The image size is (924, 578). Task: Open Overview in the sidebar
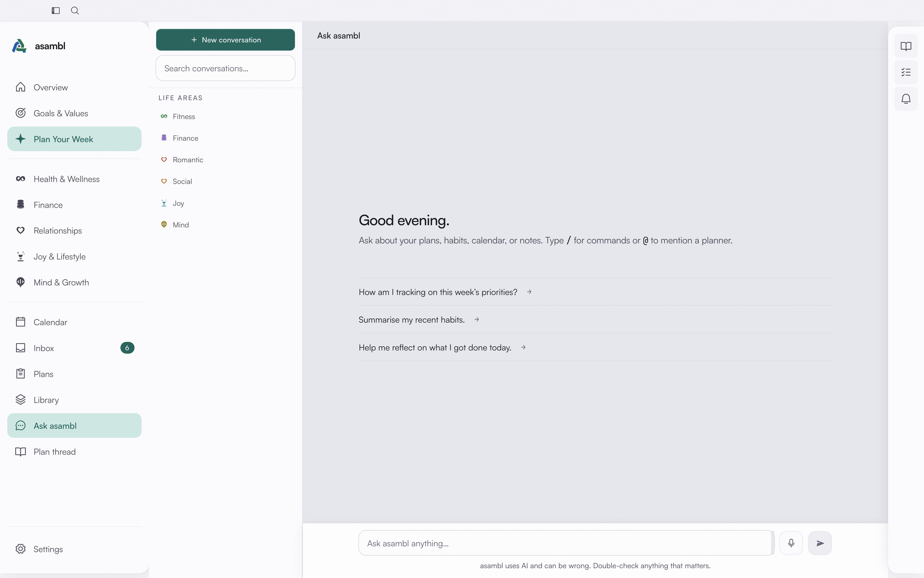74,87
